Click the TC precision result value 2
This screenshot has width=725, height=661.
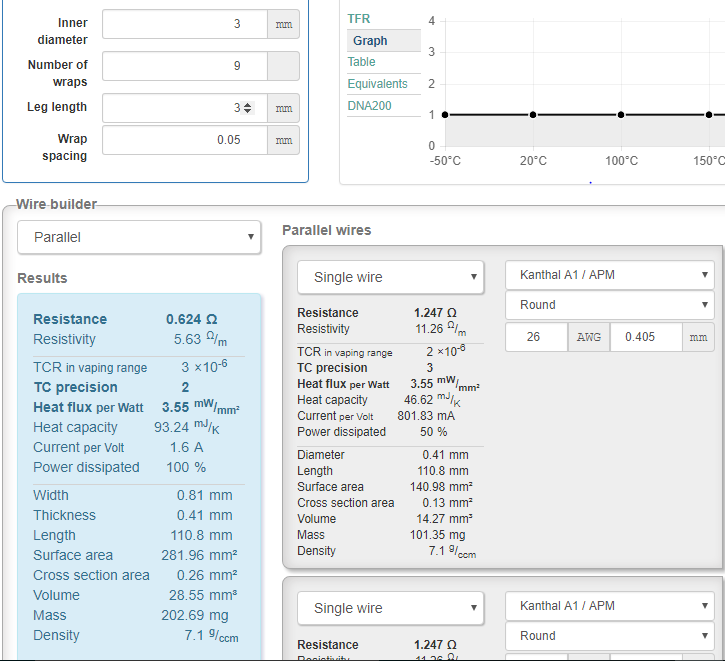click(185, 387)
